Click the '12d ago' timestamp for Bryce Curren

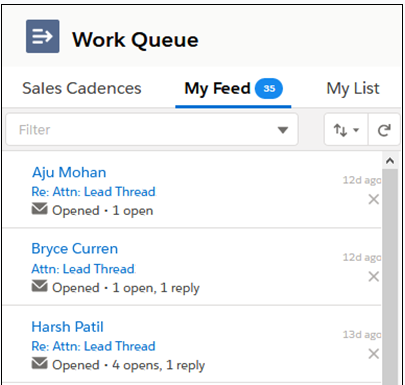(x=362, y=257)
